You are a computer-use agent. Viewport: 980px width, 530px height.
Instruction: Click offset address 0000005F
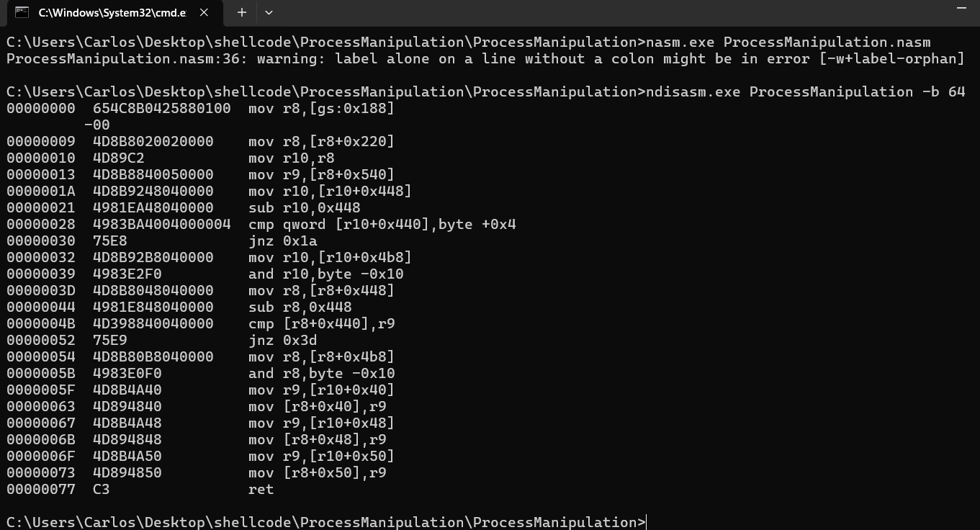40,390
